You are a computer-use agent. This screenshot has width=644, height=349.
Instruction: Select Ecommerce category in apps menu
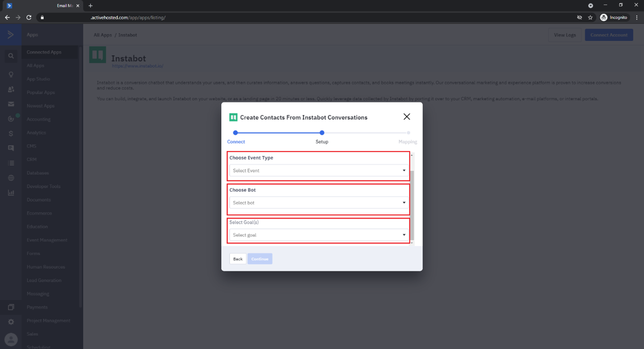(x=39, y=213)
